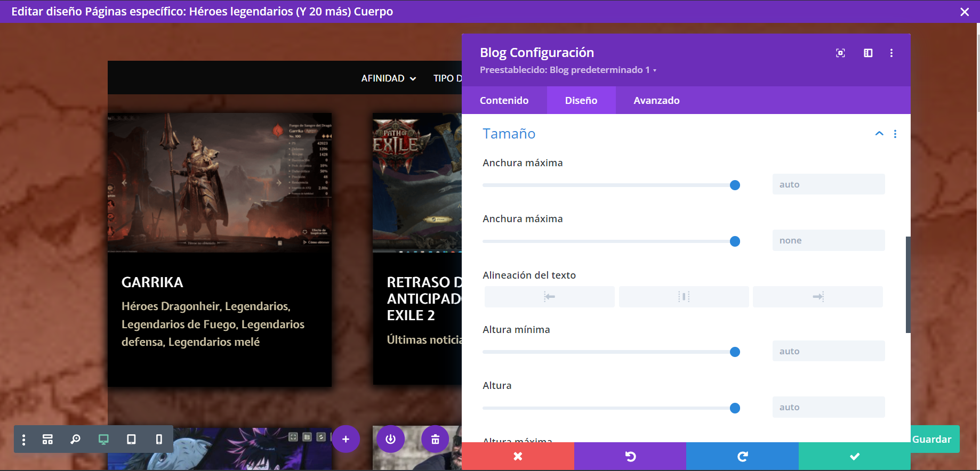980x471 pixels.
Task: Click the first Anchura máxima slider handle
Action: 735,185
